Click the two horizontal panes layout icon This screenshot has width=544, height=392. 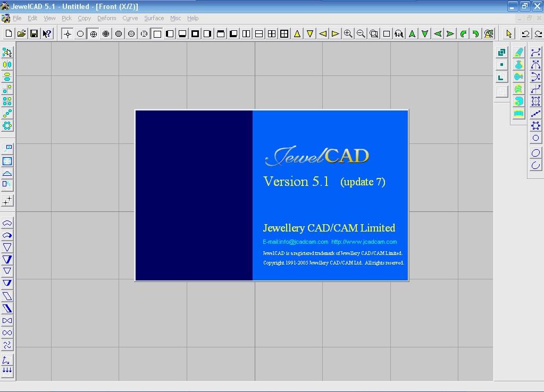259,33
